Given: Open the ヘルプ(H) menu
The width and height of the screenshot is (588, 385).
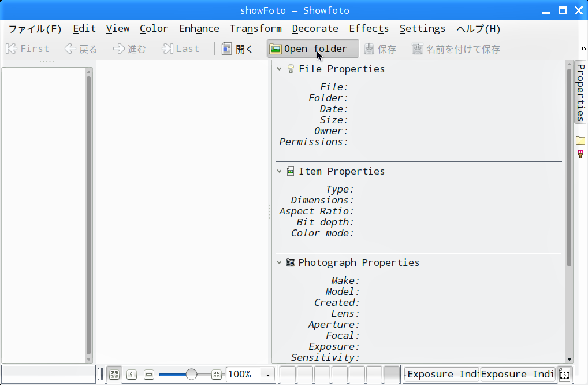Looking at the screenshot, I should (478, 29).
